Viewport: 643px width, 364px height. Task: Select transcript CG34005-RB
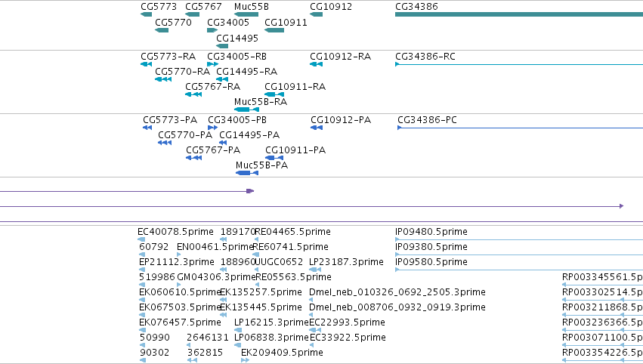click(236, 57)
